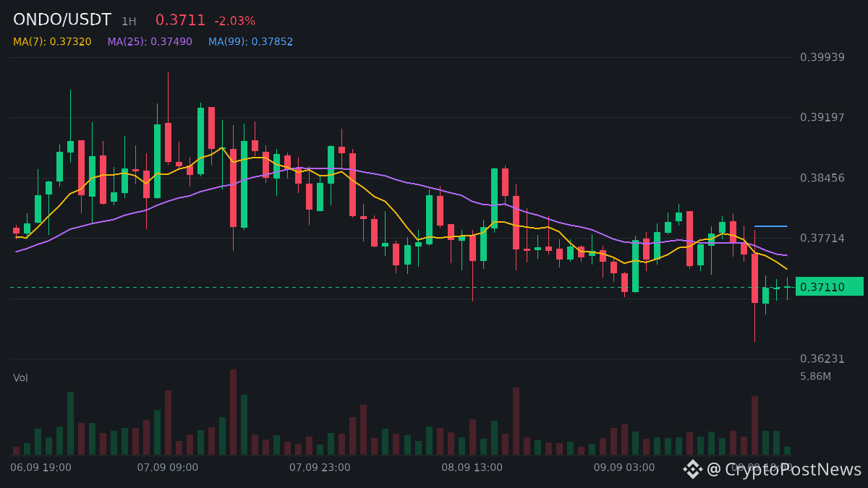Click the 0.36231 price axis label
Image resolution: width=868 pixels, height=488 pixels.
click(822, 359)
